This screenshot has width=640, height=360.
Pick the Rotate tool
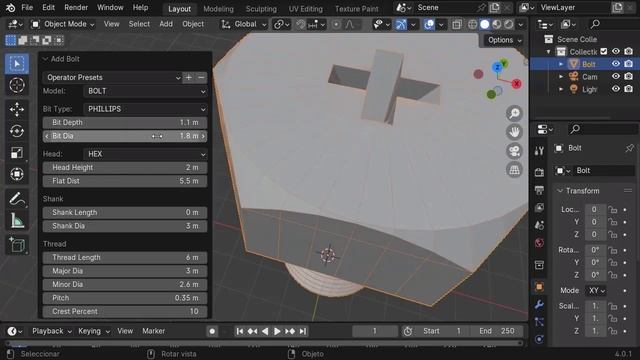click(x=17, y=131)
